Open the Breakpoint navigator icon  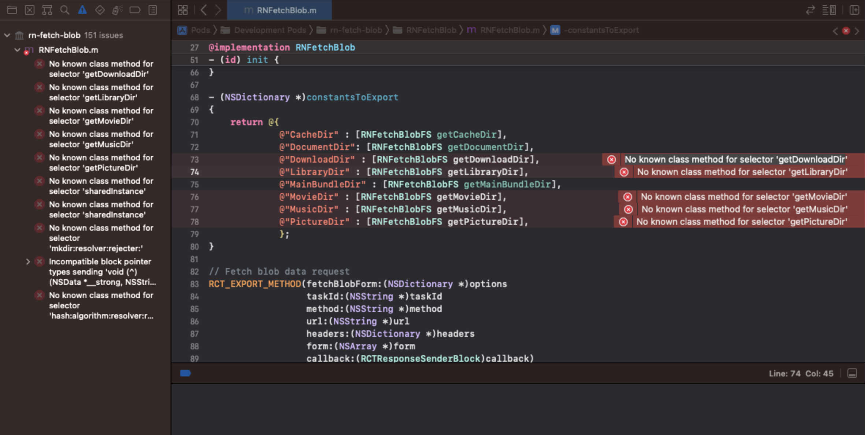[x=135, y=10]
